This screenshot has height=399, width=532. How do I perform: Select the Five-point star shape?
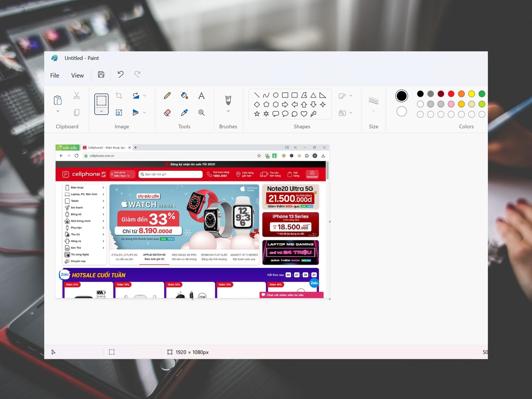[x=257, y=114]
